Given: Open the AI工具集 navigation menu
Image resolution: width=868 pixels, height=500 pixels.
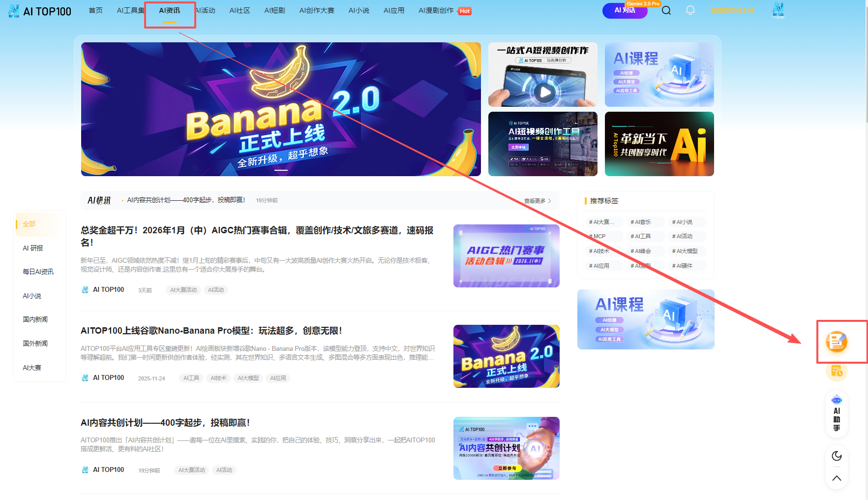Looking at the screenshot, I should pyautogui.click(x=130, y=10).
